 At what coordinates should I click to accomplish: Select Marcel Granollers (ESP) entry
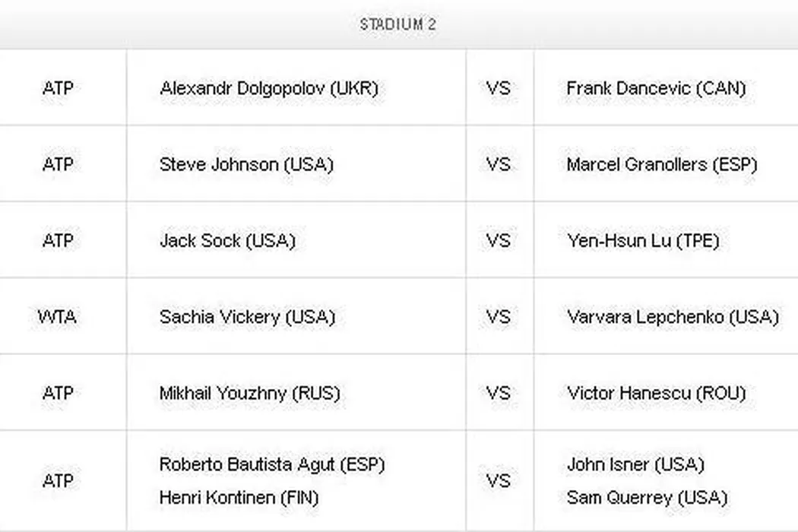pos(661,164)
